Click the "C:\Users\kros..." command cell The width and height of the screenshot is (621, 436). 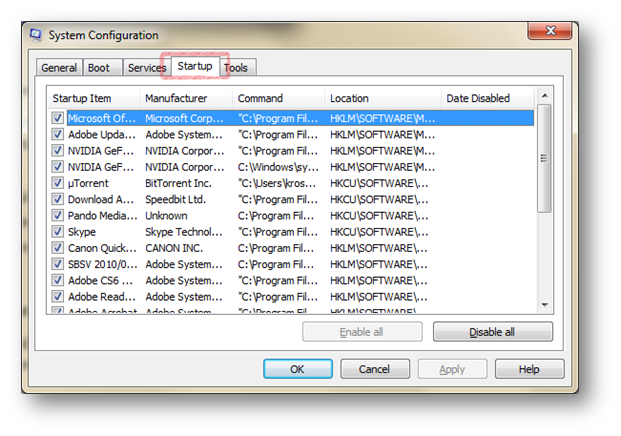277,183
